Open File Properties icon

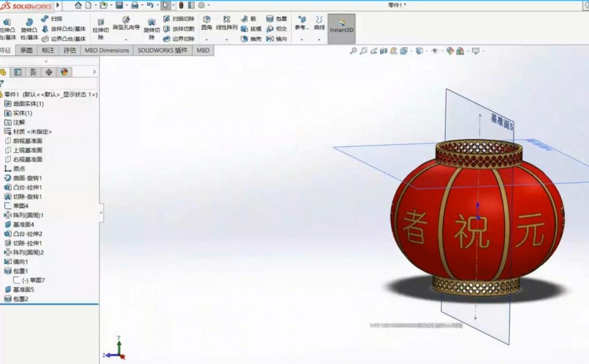pyautogui.click(x=191, y=5)
